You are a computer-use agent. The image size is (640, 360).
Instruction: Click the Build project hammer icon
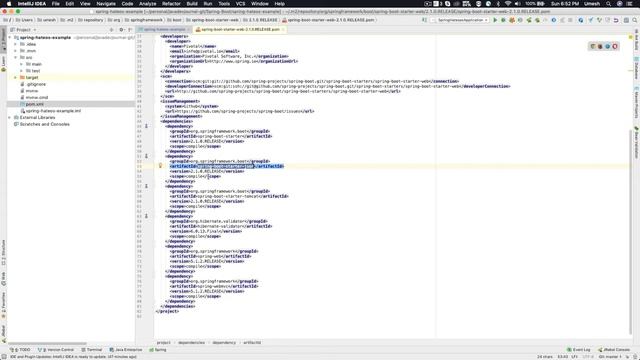[x=424, y=20]
